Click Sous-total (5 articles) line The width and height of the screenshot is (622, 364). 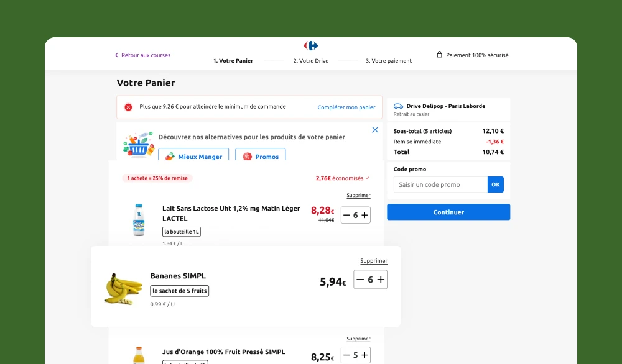tap(448, 131)
